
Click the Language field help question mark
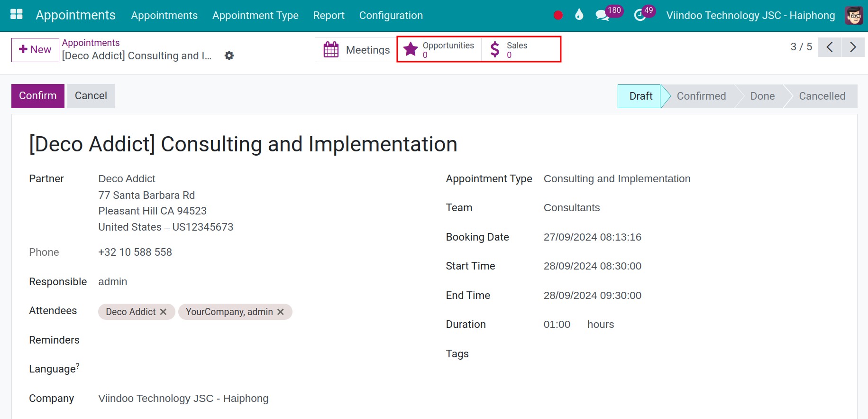[78, 365]
